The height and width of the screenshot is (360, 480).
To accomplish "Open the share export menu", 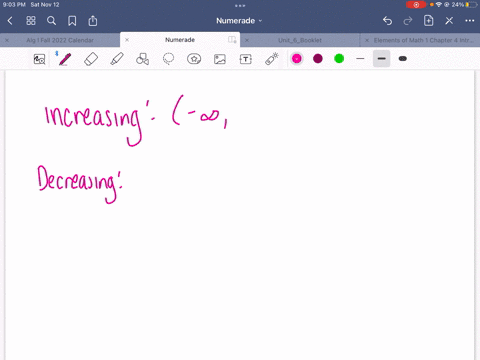I will click(x=93, y=21).
